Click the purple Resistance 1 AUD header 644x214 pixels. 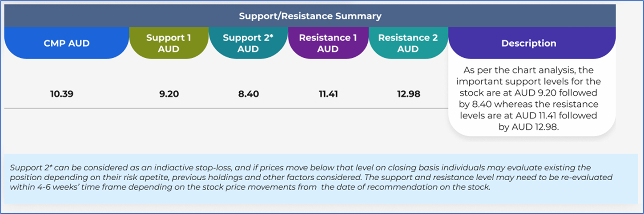coord(328,43)
